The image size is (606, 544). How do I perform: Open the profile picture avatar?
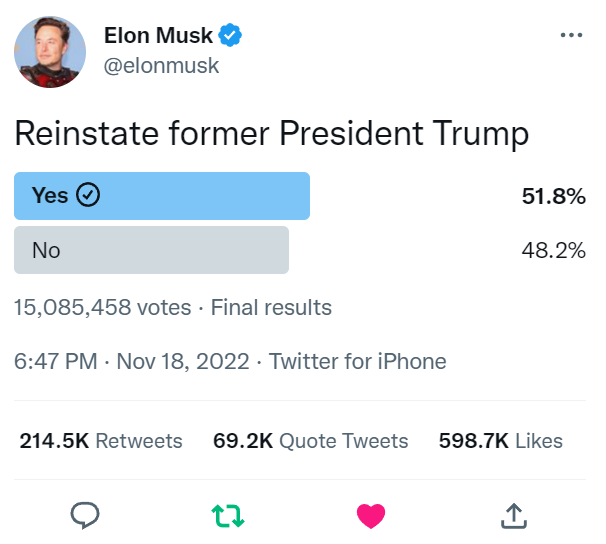point(50,52)
